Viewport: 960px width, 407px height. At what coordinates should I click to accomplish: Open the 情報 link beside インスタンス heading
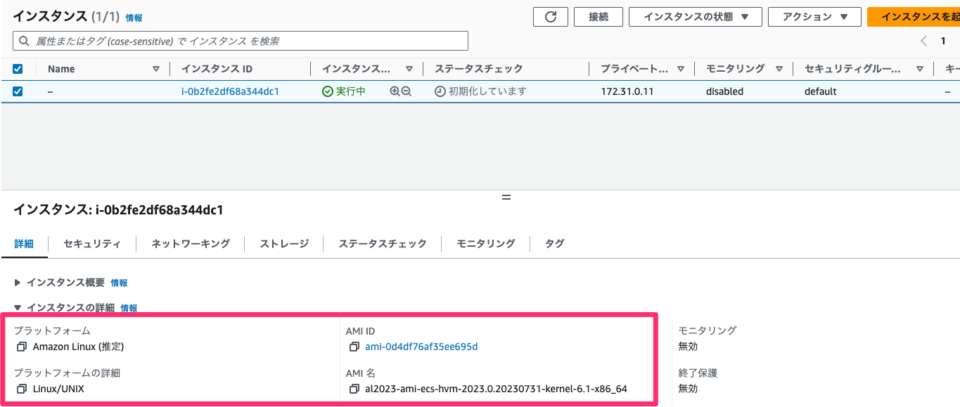click(134, 18)
